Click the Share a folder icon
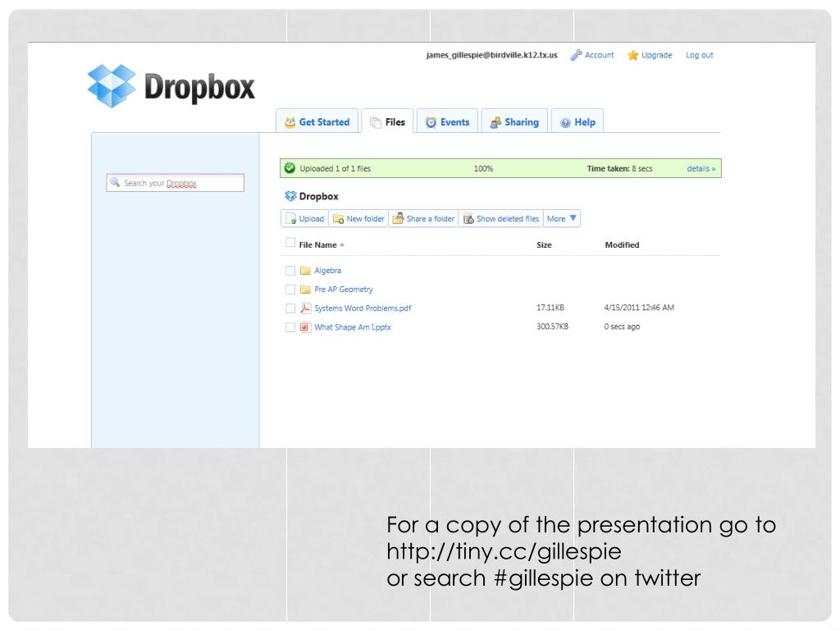Image resolution: width=840 pixels, height=630 pixels. 398,218
